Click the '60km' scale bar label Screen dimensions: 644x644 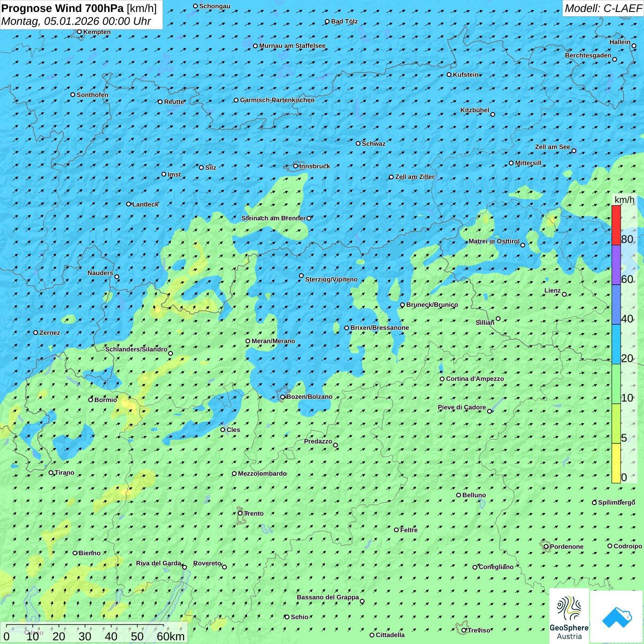[171, 637]
